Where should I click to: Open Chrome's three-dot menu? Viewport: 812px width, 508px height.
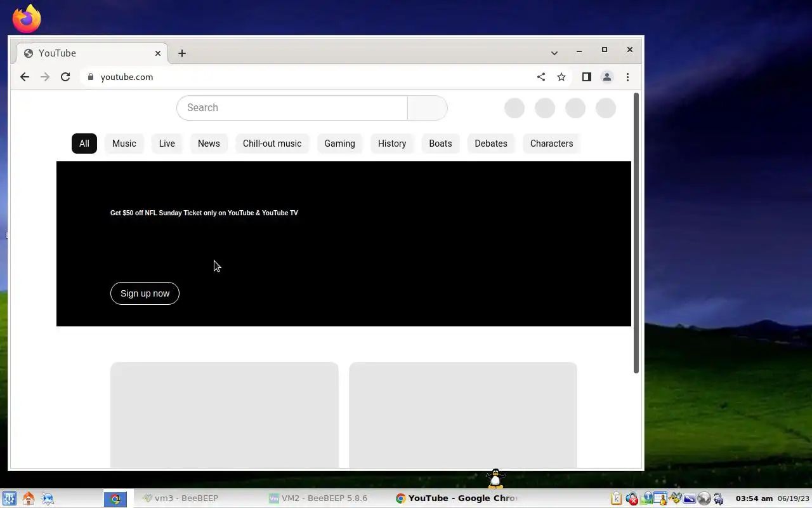(x=627, y=77)
